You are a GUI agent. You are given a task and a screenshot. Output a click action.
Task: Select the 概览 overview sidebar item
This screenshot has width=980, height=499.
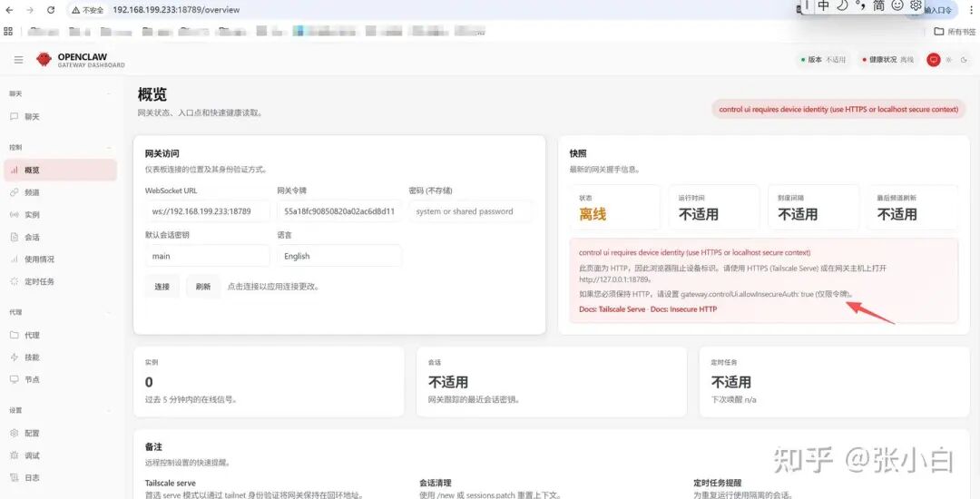tap(61, 170)
